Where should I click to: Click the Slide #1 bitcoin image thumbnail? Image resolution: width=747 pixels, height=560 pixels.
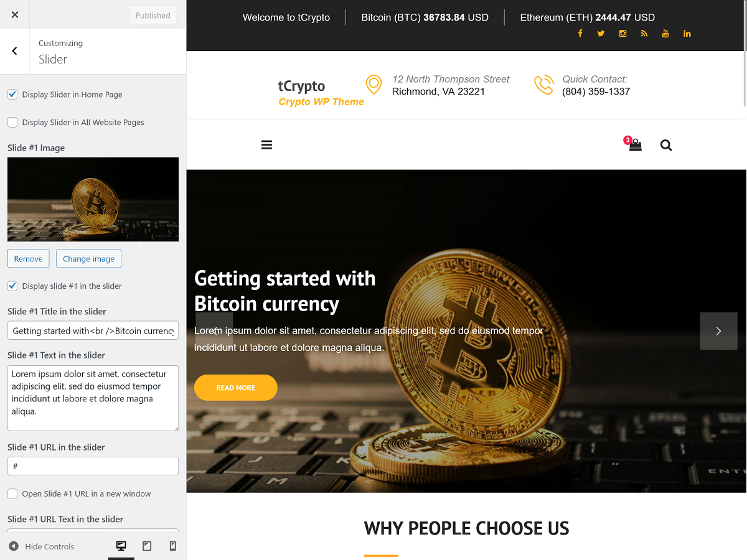click(x=93, y=199)
